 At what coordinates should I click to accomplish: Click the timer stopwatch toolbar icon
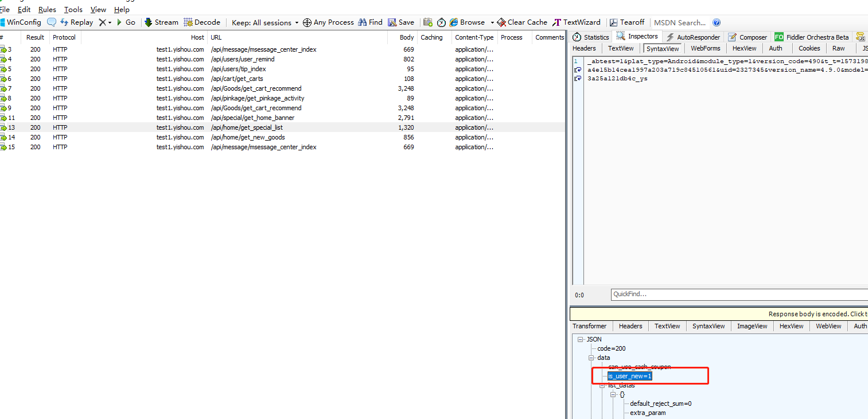tap(441, 22)
